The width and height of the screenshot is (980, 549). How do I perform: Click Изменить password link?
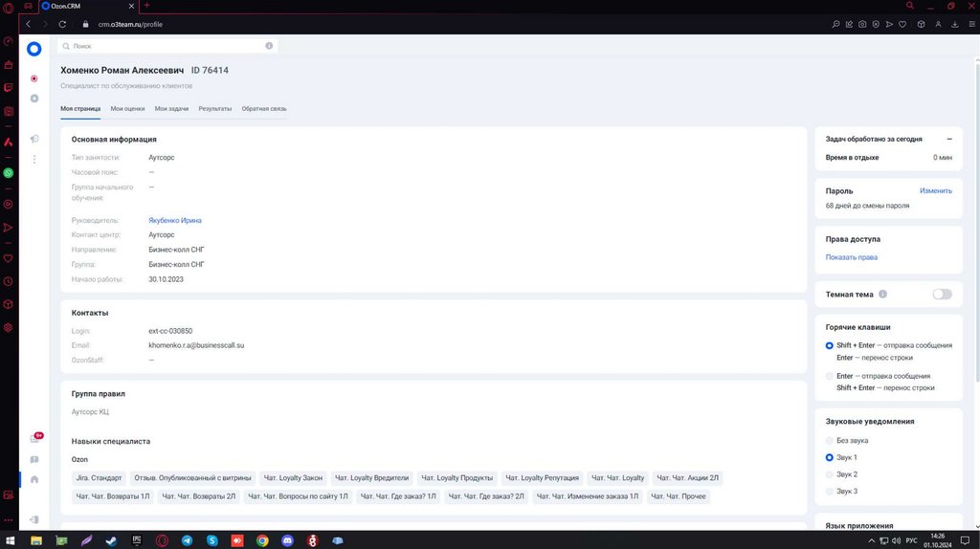pyautogui.click(x=936, y=190)
